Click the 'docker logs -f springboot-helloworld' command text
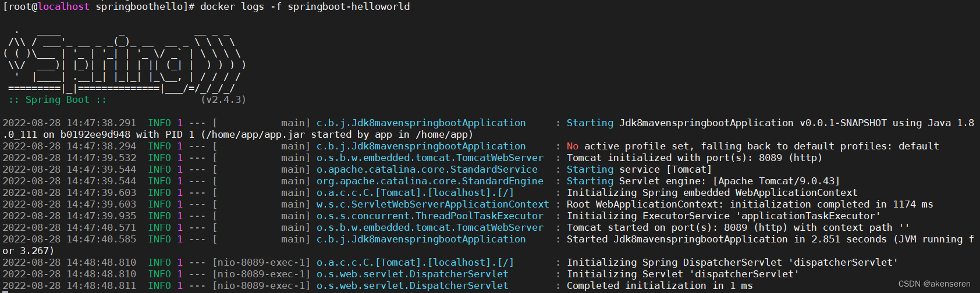The width and height of the screenshot is (980, 293). click(305, 7)
